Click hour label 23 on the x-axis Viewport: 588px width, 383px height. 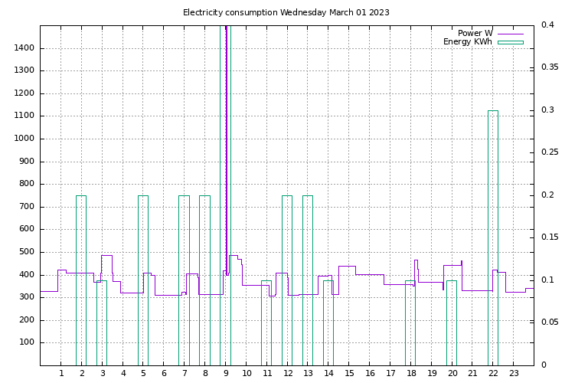tap(514, 374)
